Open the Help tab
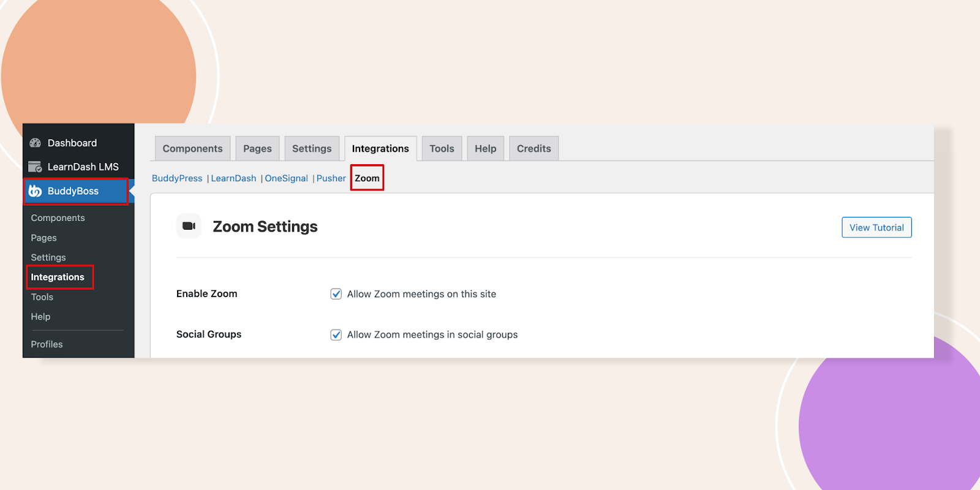The image size is (980, 490). pyautogui.click(x=486, y=148)
